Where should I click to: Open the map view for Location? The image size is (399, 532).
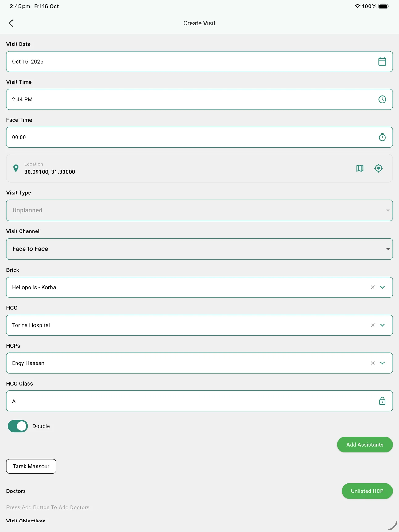pyautogui.click(x=360, y=168)
